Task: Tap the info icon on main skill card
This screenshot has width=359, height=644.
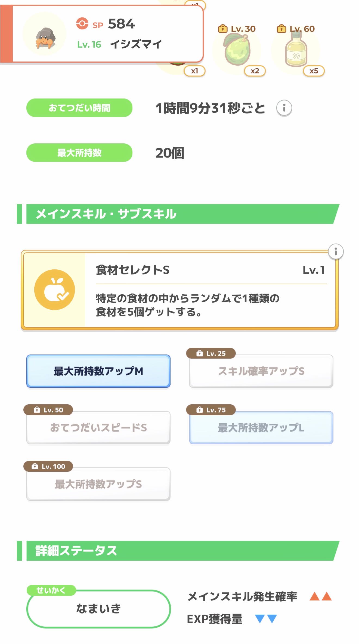Action: [336, 251]
